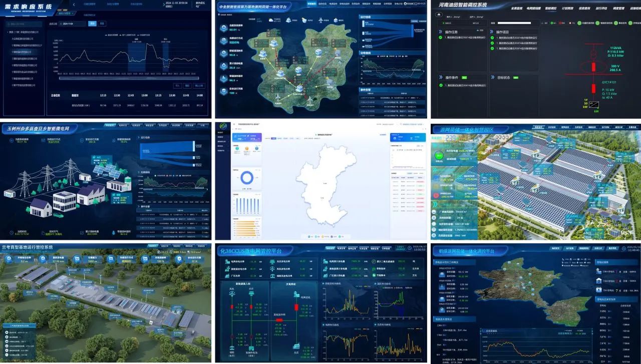
Task: Click the green logo of the white dashboard
Action: 222,126
